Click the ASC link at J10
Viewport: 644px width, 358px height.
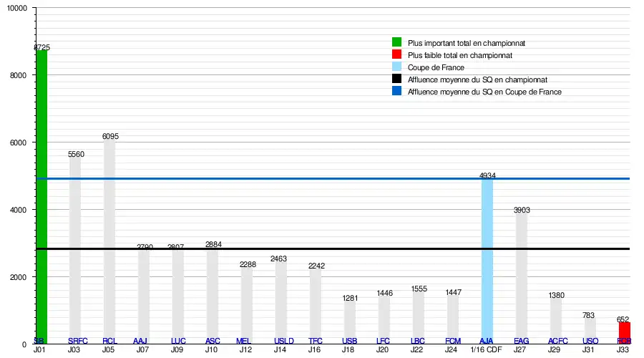pos(213,341)
